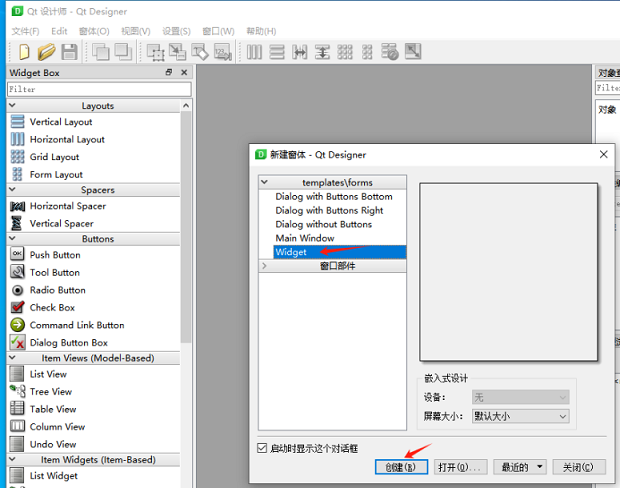Open the 屏幕大小 combo box

click(520, 416)
